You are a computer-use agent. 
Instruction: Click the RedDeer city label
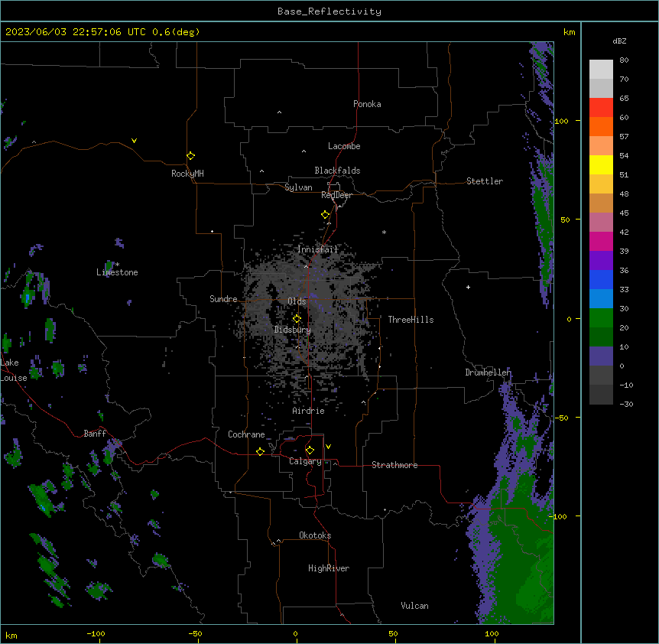(x=336, y=195)
